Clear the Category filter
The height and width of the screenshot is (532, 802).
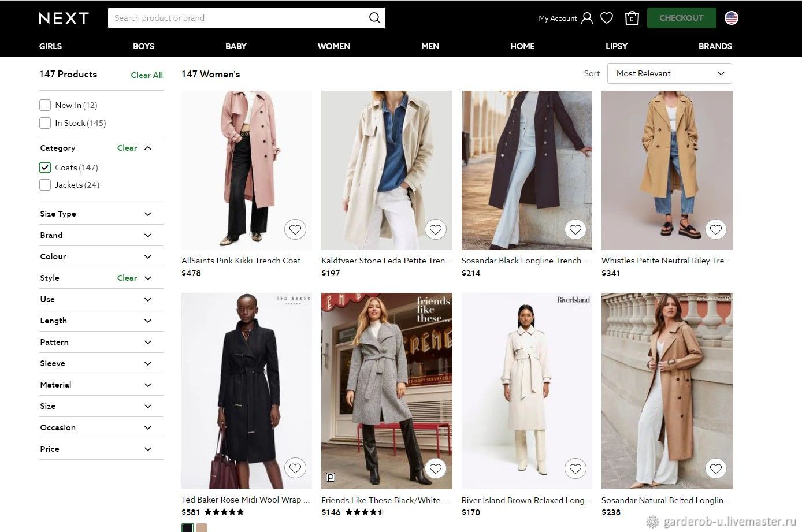click(x=127, y=148)
